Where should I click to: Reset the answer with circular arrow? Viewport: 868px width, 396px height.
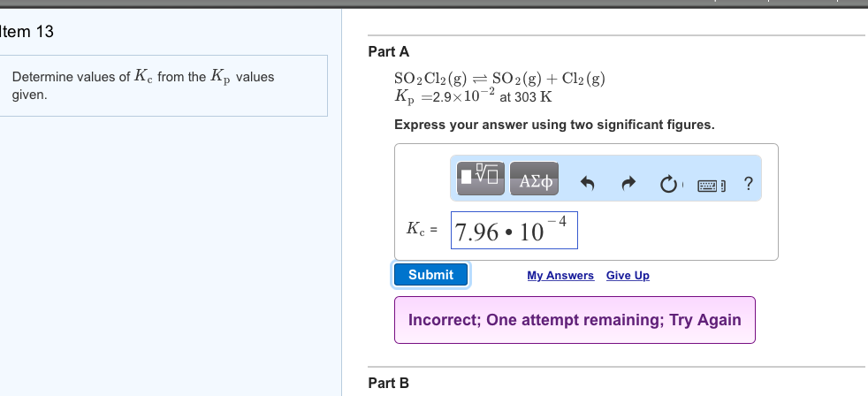pos(670,183)
